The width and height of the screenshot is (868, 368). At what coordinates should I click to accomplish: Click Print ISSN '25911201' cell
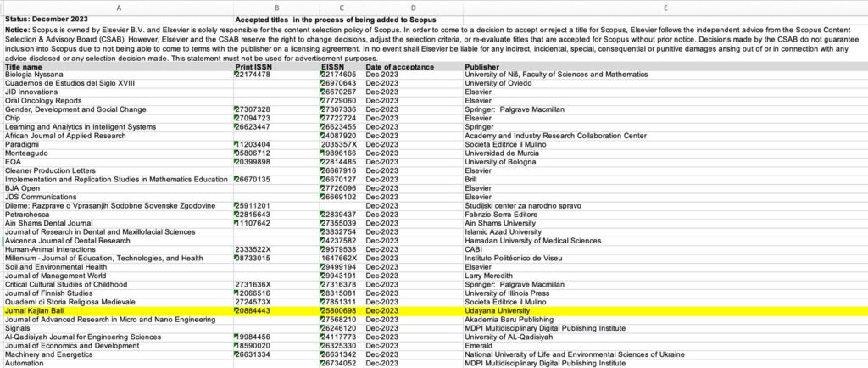[277, 206]
